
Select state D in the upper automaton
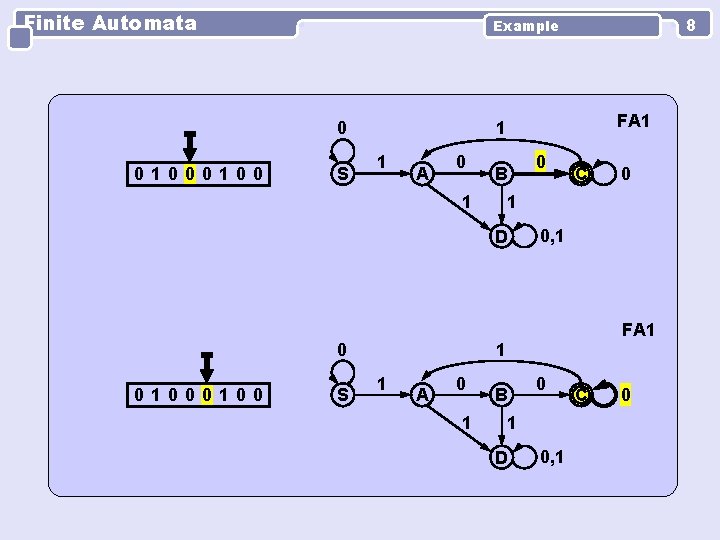[501, 236]
